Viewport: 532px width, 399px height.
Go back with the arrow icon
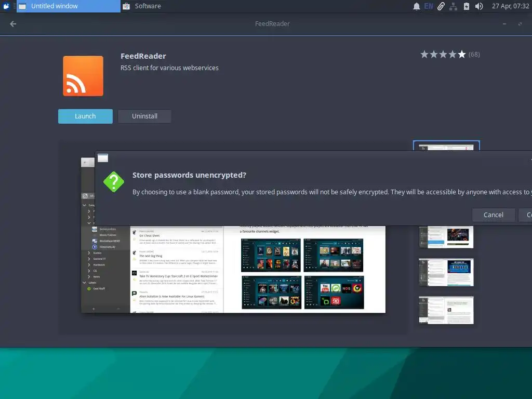click(13, 24)
